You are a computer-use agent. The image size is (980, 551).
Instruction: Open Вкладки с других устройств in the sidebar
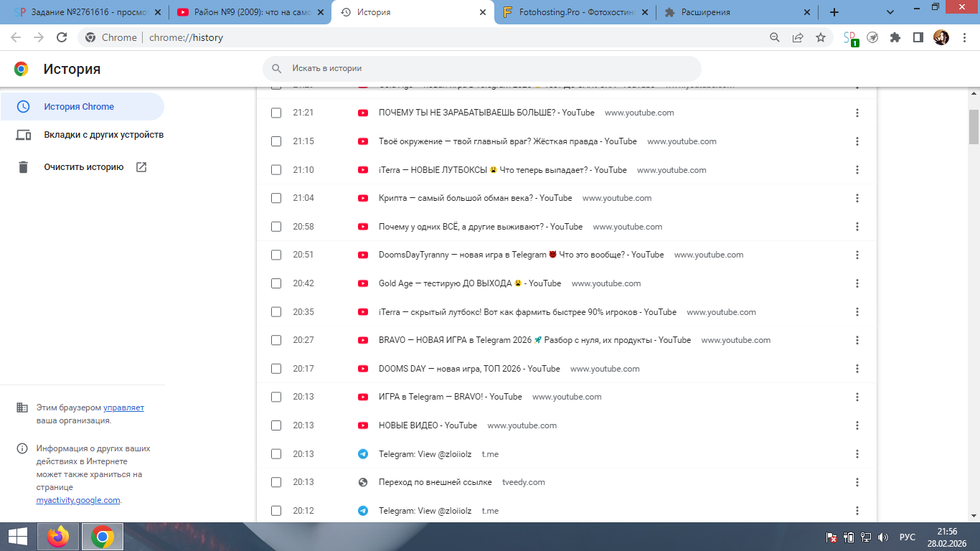tap(82, 135)
